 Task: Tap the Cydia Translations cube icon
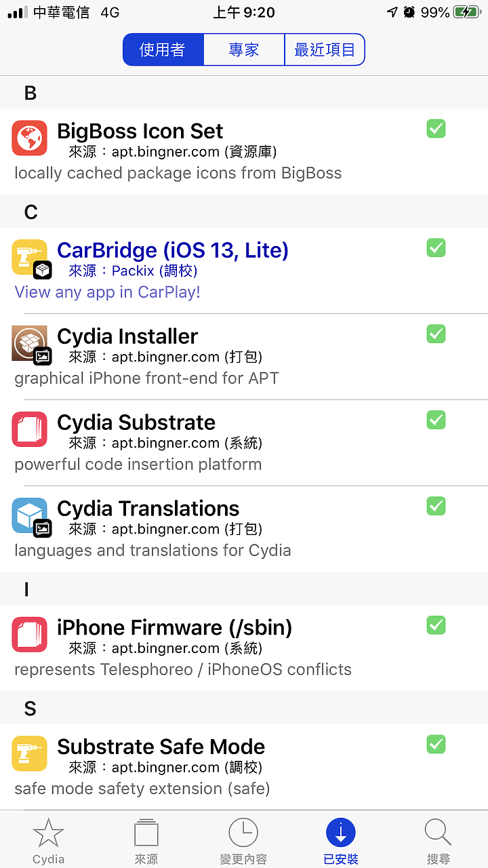coord(30,515)
